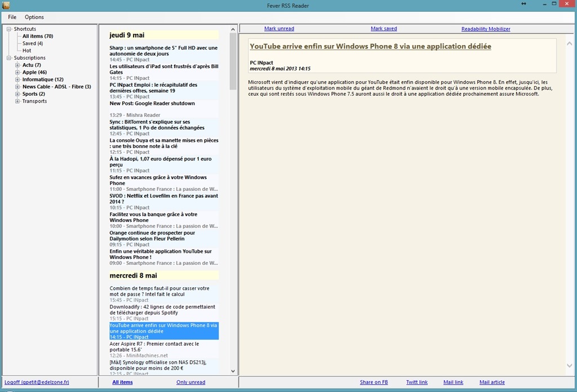Click the Mail link option
This screenshot has width=577, height=392.
pos(454,382)
